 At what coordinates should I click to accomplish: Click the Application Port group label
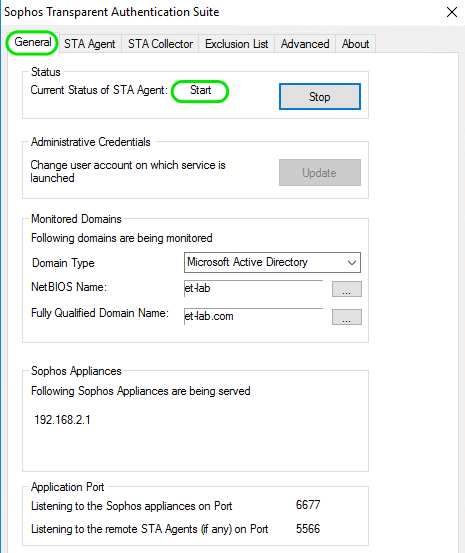tap(68, 487)
